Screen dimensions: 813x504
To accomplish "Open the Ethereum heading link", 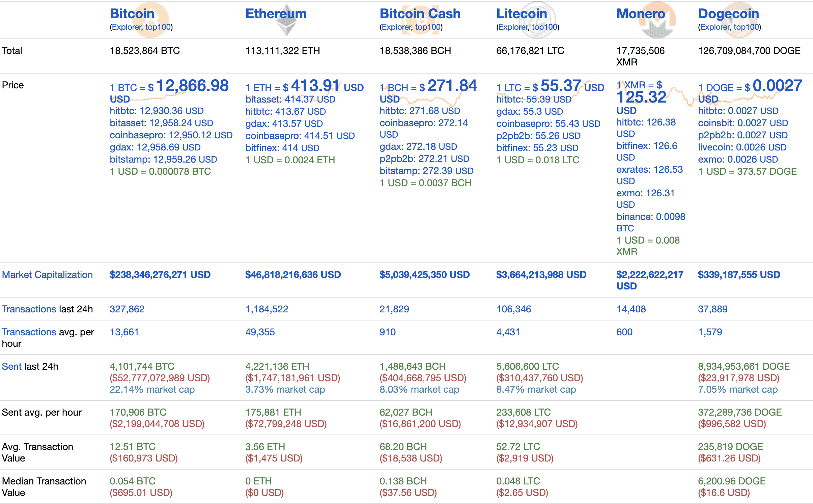I will point(276,13).
